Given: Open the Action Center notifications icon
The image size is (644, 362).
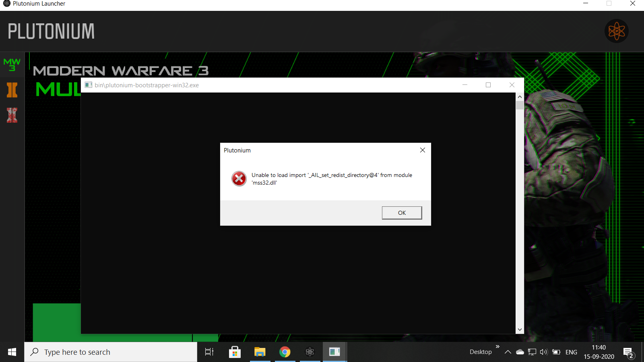Looking at the screenshot, I should [628, 353].
